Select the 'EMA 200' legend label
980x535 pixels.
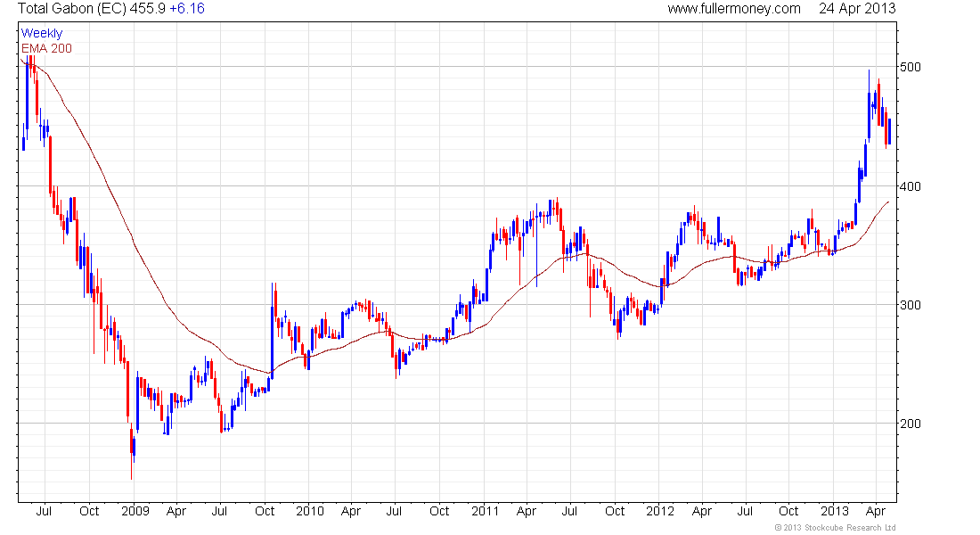[x=46, y=48]
